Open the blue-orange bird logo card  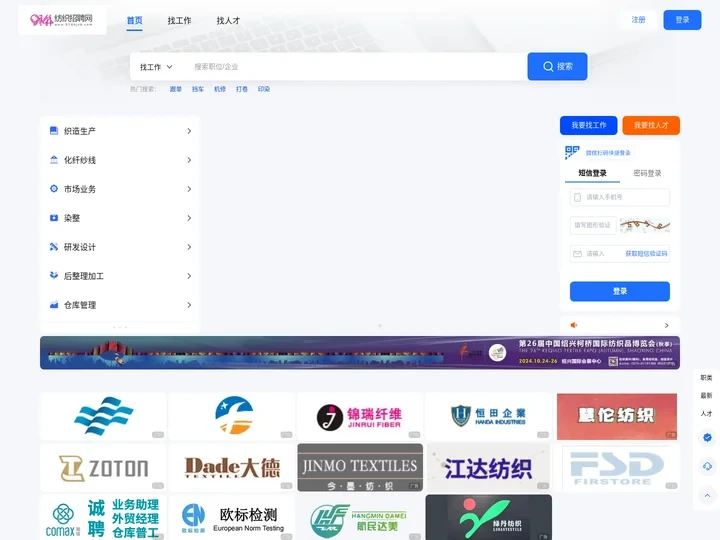tap(231, 416)
